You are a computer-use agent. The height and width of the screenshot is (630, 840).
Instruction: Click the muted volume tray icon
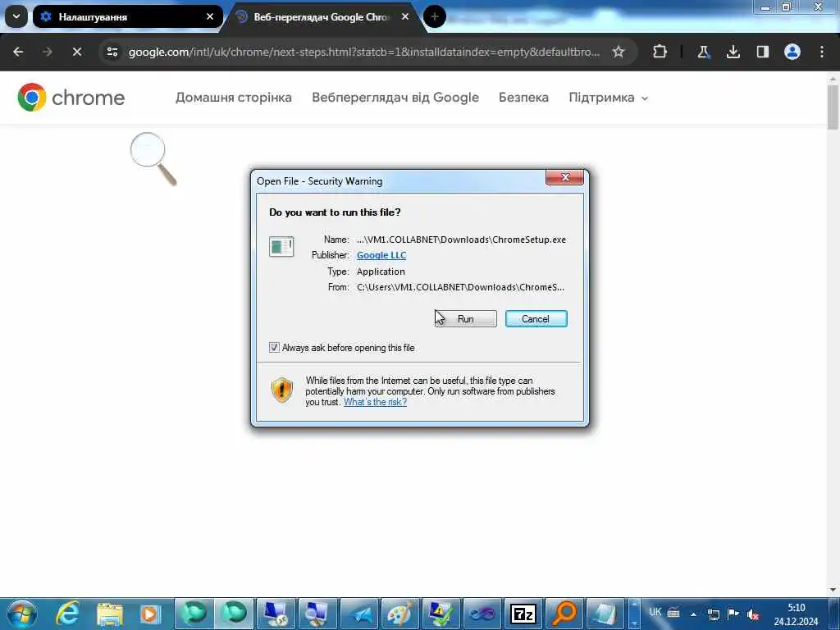[x=753, y=614]
